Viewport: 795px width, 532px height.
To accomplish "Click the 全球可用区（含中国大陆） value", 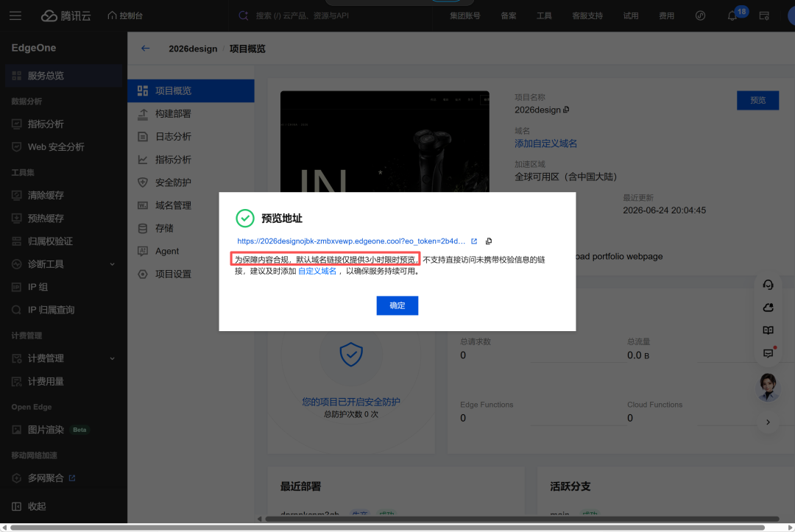I will coord(566,177).
